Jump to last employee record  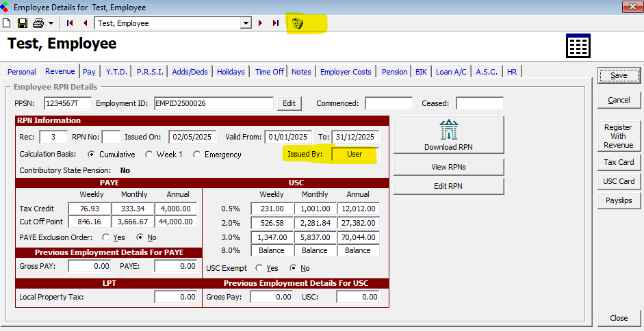pyautogui.click(x=275, y=23)
